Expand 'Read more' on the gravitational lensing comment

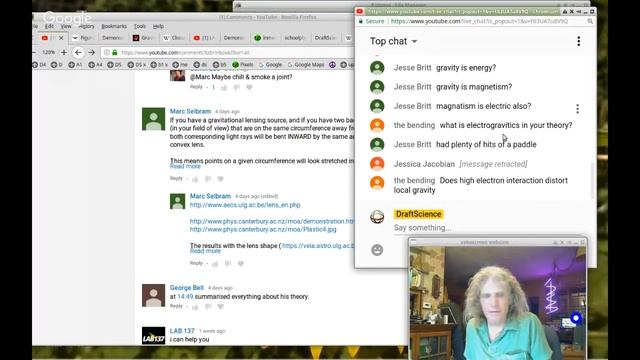pyautogui.click(x=185, y=166)
